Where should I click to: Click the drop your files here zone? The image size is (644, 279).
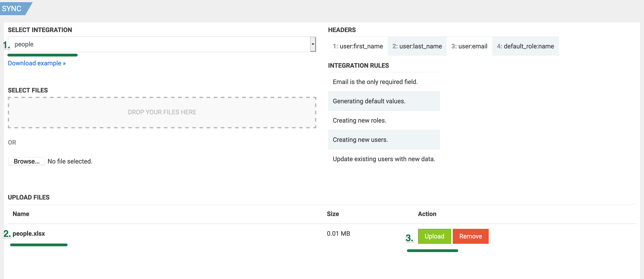pos(162,112)
